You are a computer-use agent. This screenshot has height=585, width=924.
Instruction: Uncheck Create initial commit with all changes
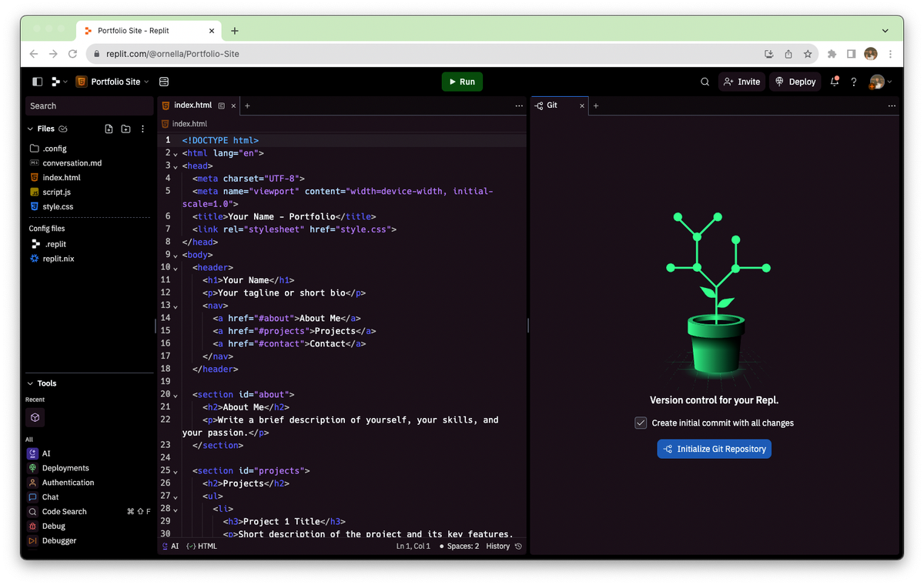click(641, 423)
